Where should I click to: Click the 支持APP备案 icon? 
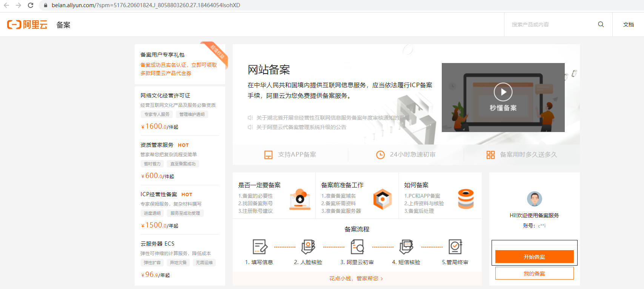268,155
